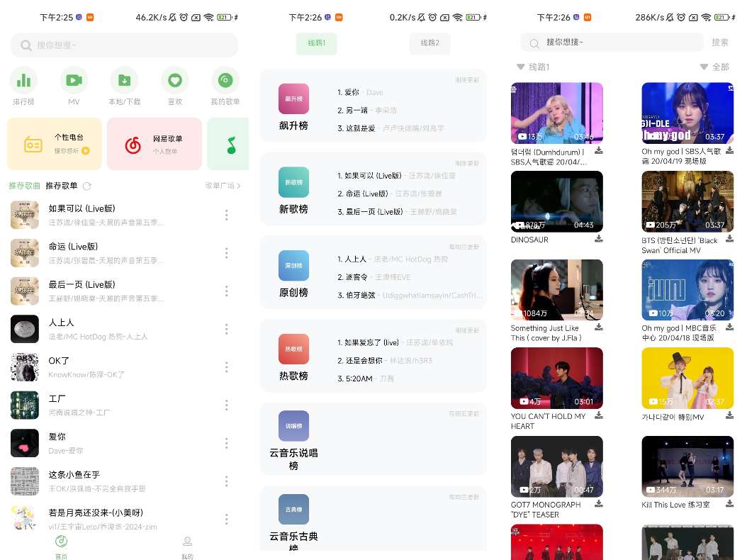Image resolution: width=747 pixels, height=560 pixels.
Task: Tap the 喜欢 heart icon
Action: [x=175, y=80]
